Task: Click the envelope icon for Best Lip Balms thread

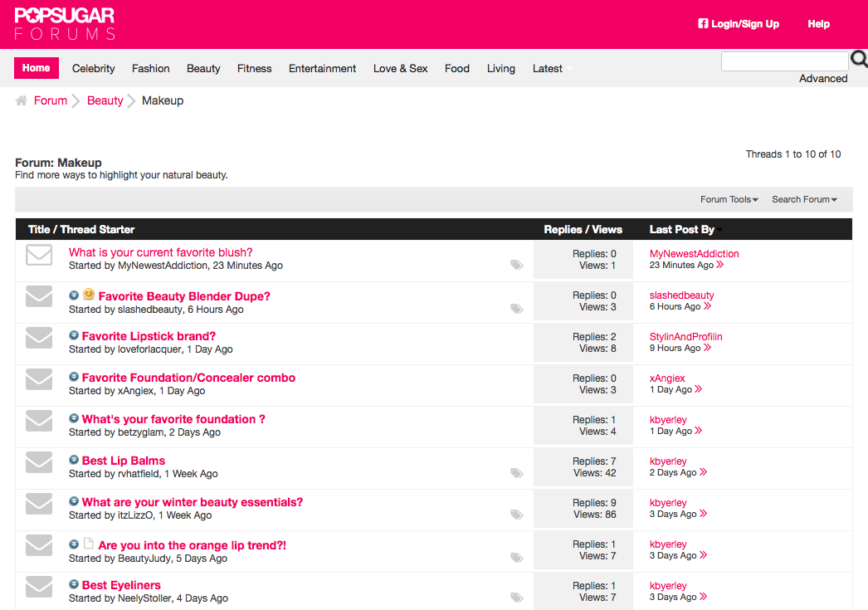Action: pyautogui.click(x=39, y=462)
